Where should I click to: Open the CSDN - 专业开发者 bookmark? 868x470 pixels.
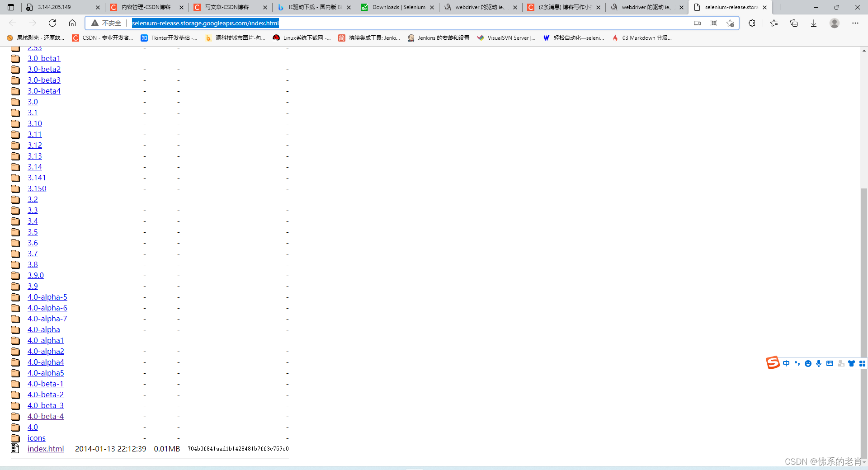(x=103, y=38)
